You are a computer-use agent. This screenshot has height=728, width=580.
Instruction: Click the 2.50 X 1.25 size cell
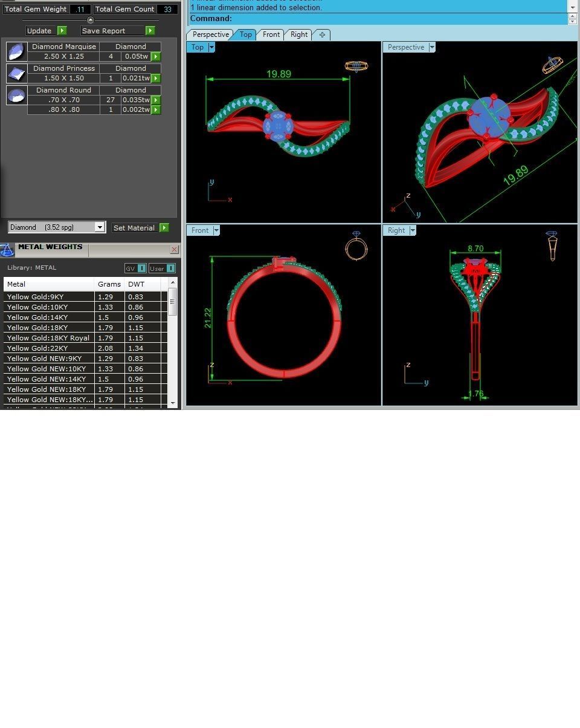click(x=64, y=56)
